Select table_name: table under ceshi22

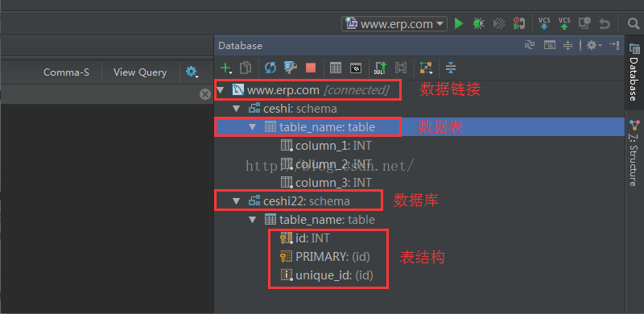tap(320, 220)
